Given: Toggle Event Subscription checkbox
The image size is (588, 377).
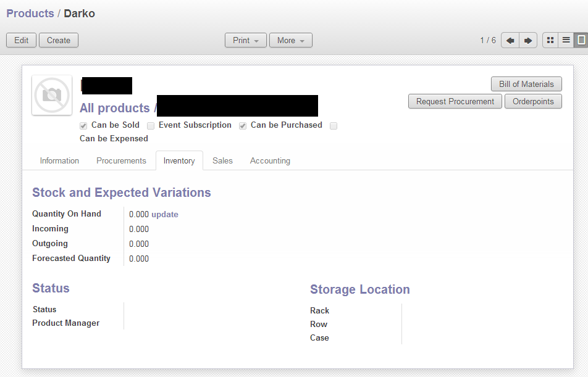Looking at the screenshot, I should coord(151,126).
